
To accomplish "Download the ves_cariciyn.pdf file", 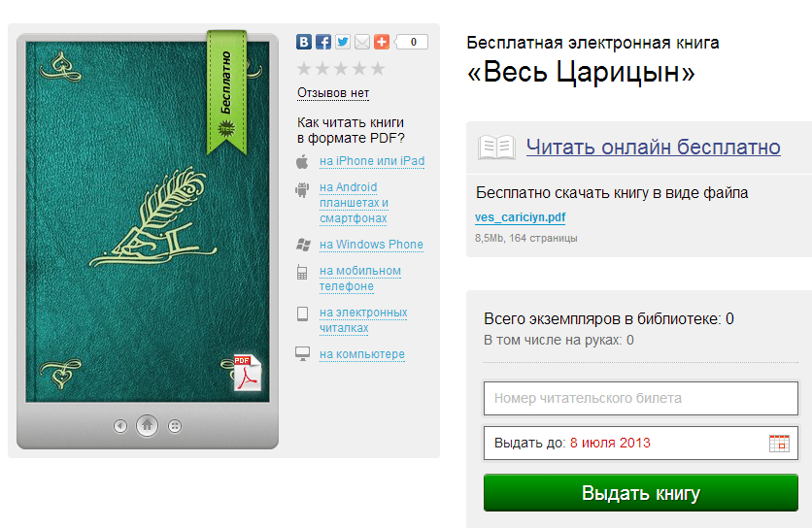I will pyautogui.click(x=520, y=217).
